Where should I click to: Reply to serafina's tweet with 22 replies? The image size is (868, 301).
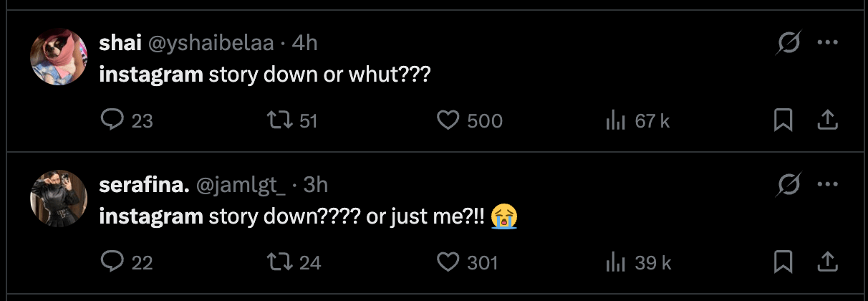pyautogui.click(x=112, y=262)
